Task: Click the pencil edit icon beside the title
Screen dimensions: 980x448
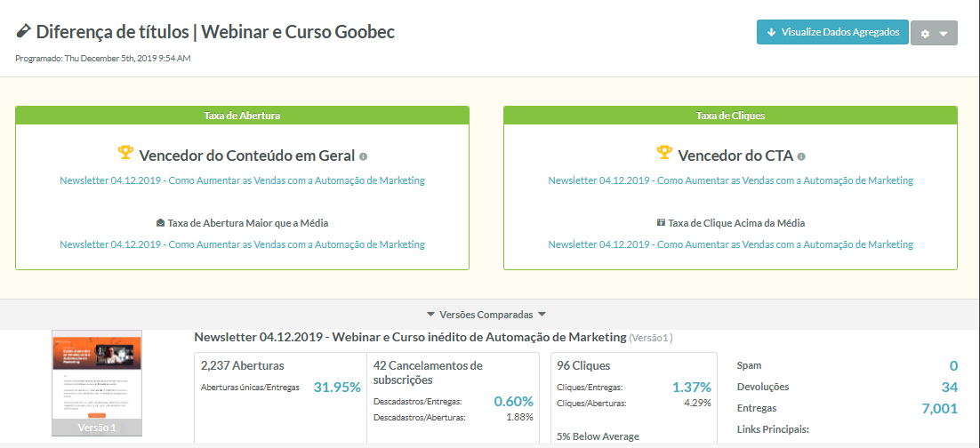Action: click(x=23, y=30)
